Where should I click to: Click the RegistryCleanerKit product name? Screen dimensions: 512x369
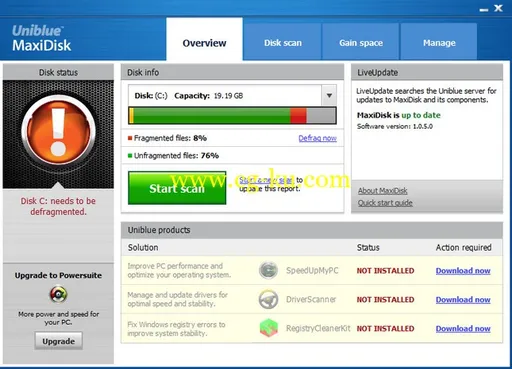coord(318,328)
